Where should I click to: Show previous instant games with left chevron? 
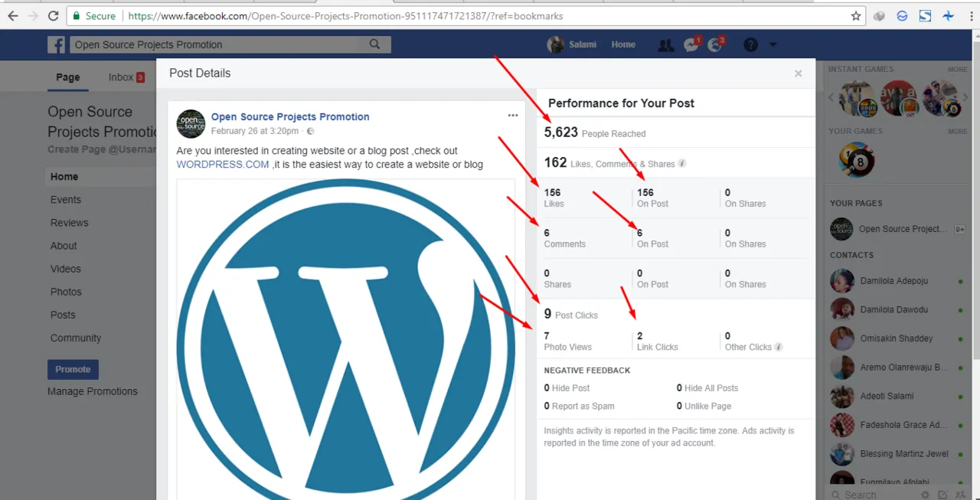(831, 97)
